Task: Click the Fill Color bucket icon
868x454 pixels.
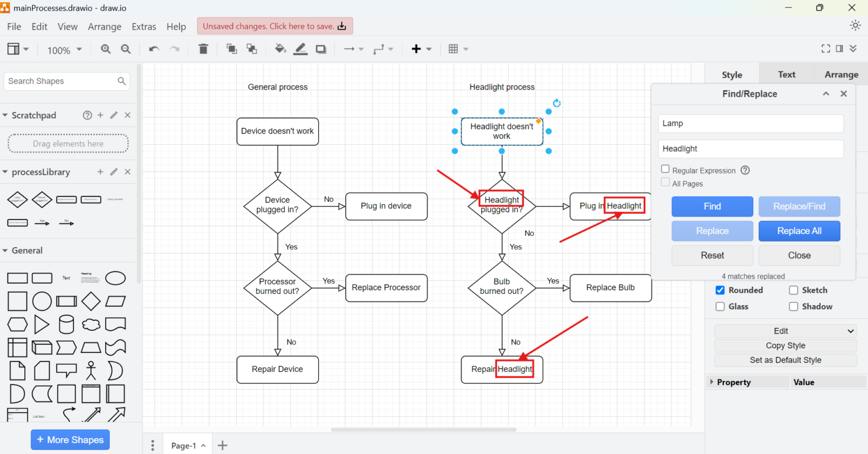Action: (280, 49)
